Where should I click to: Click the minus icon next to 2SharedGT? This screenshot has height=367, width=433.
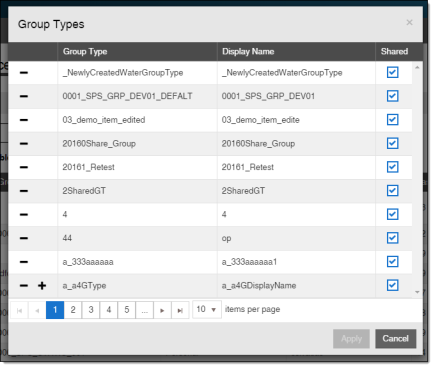[x=24, y=191]
